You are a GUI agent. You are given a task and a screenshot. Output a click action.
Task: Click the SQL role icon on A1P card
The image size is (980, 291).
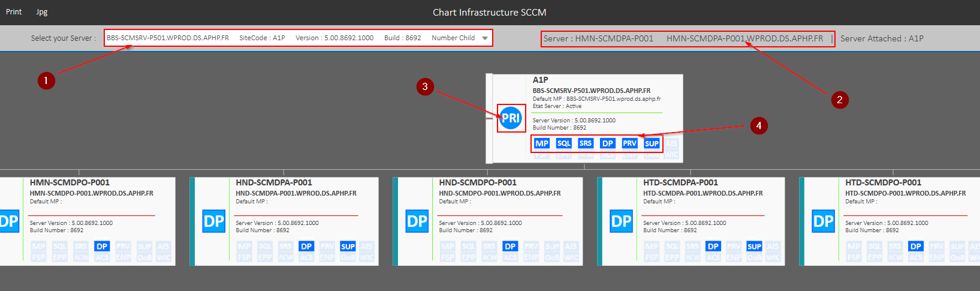564,143
